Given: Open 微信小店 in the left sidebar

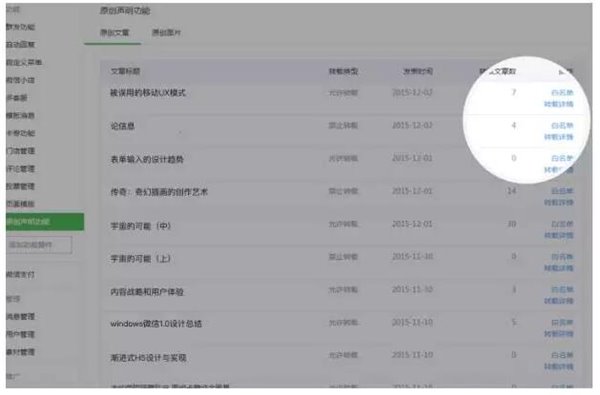Looking at the screenshot, I should (20, 80).
